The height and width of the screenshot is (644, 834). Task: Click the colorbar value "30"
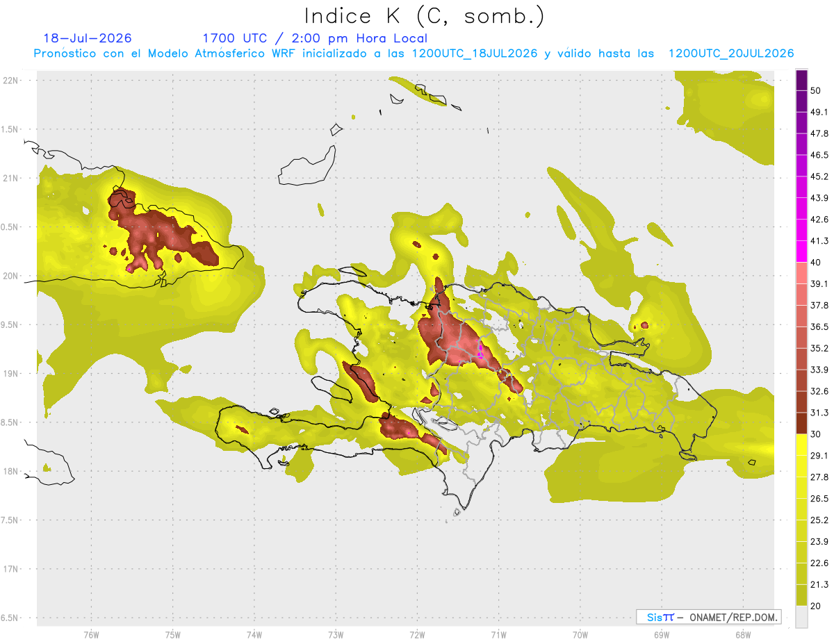pyautogui.click(x=815, y=434)
